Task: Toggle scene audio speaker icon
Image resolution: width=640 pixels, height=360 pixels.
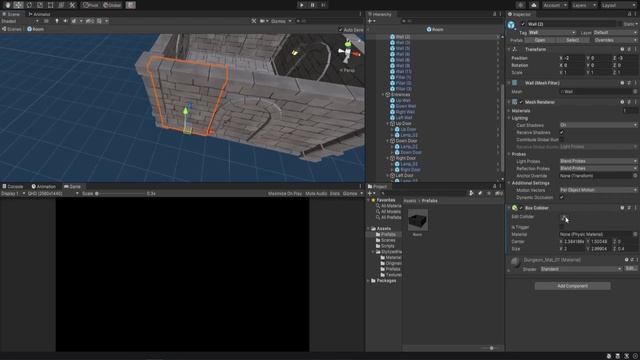Action: tap(65, 21)
